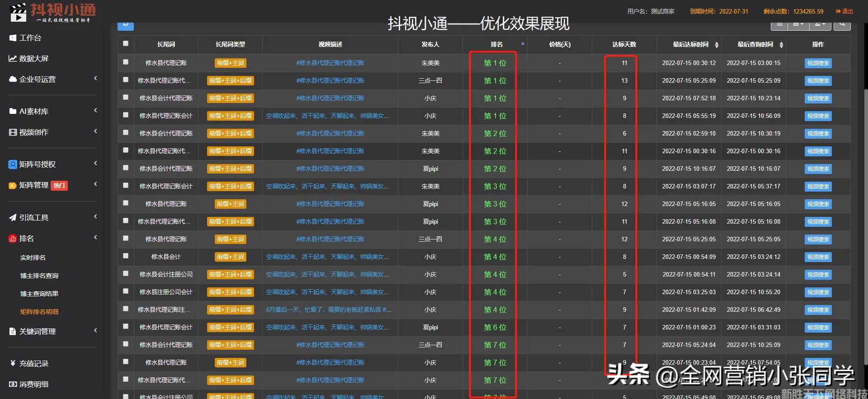Expand the 关键词管理 submenu chevron

(95, 331)
